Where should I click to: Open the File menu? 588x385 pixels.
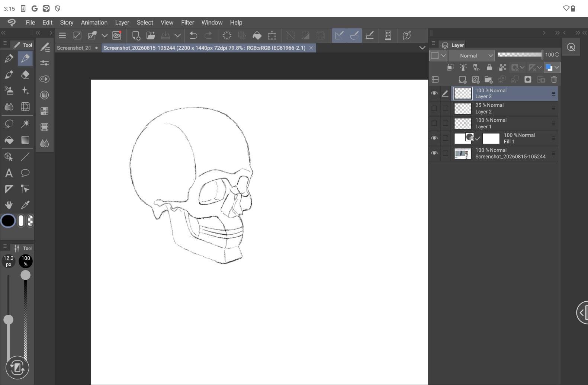coord(30,22)
